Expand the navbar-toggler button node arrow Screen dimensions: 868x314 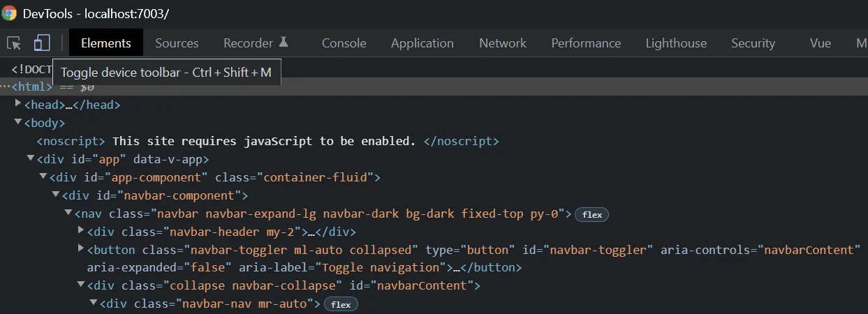coord(81,249)
